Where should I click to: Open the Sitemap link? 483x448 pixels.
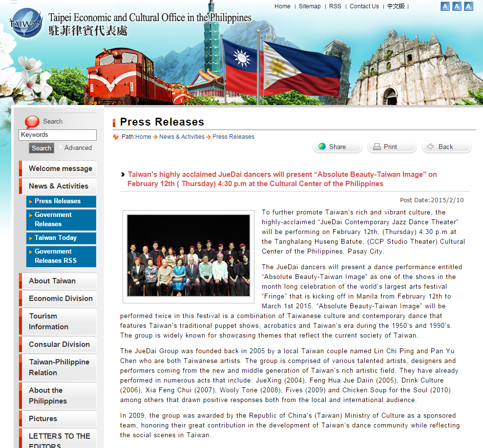310,6
